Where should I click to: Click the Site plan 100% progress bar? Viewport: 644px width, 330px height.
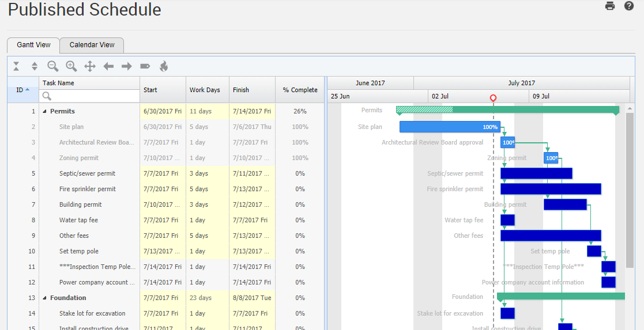449,127
